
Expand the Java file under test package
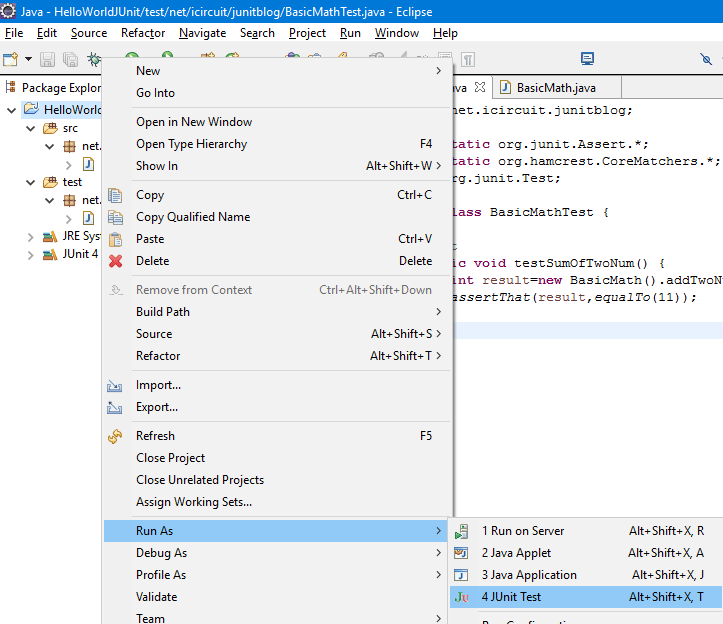(x=69, y=219)
